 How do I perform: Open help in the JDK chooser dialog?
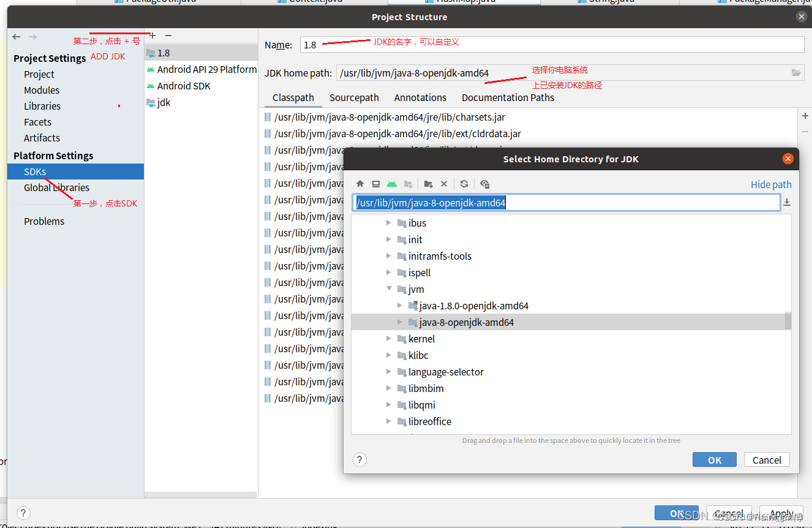360,459
